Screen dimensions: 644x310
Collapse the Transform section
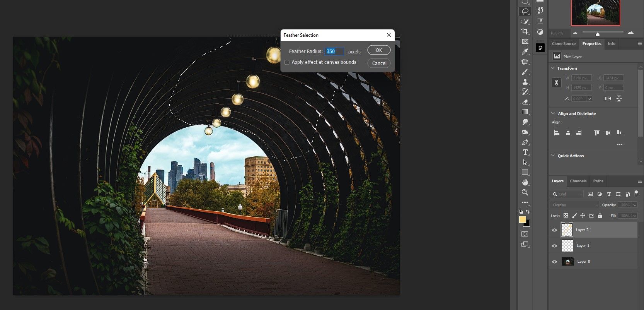coord(553,68)
